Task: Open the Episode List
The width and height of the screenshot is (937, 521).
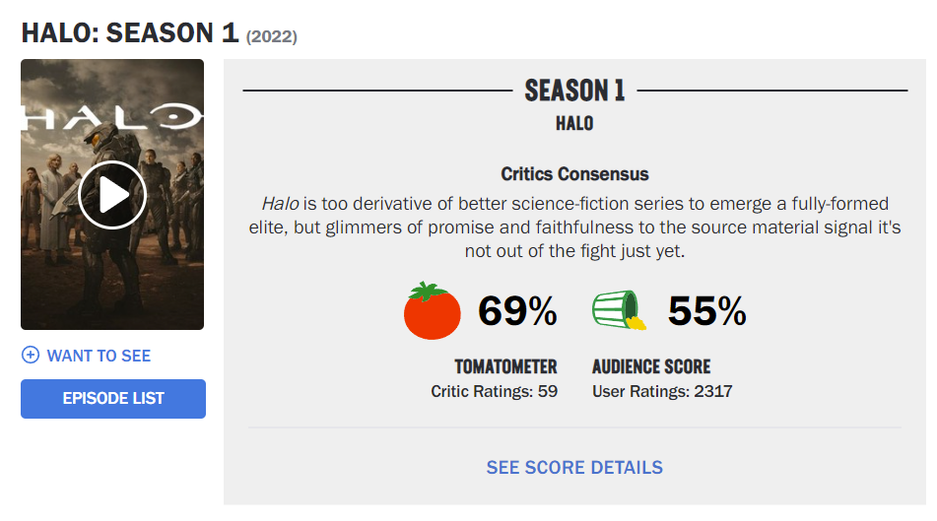Action: coord(113,398)
